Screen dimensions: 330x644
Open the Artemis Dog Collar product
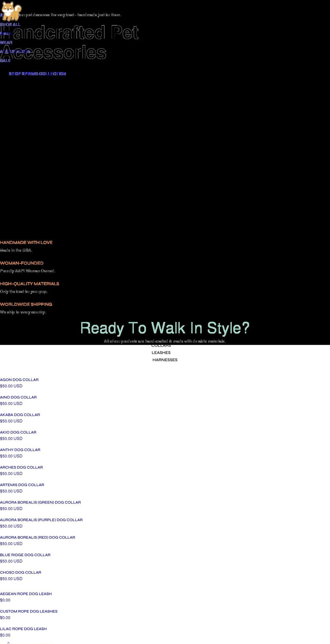click(x=22, y=485)
